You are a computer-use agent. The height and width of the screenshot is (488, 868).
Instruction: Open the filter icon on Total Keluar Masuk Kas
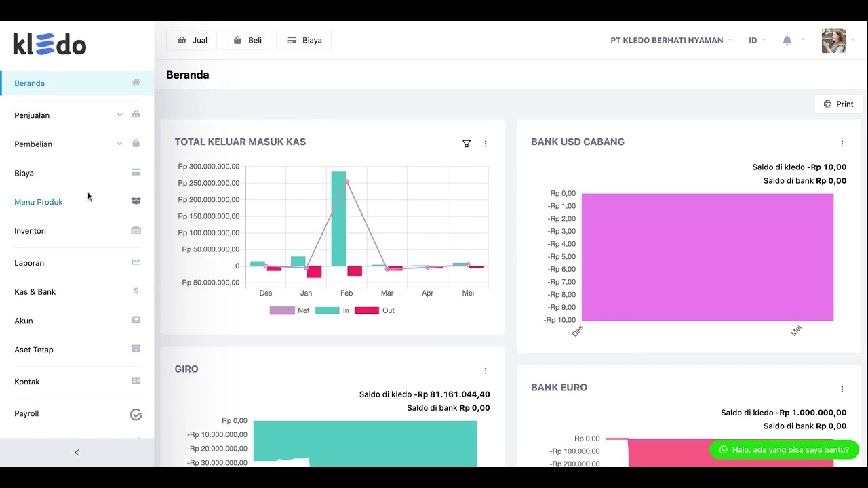467,144
